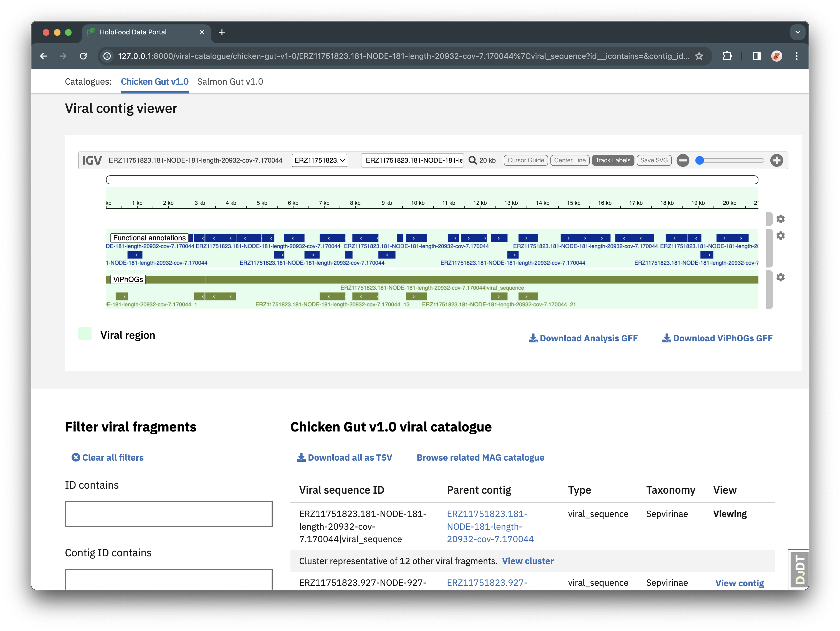Viewport: 840px width, 631px height.
Task: Click the Functional annotations track label
Action: pyautogui.click(x=149, y=238)
